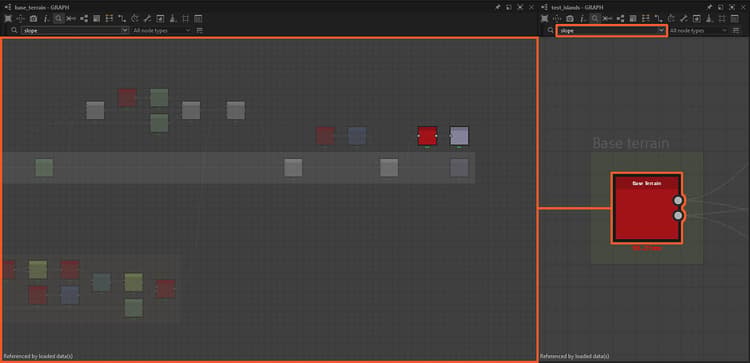Open the 'All node types' dropdown in test_islands graph

click(698, 30)
